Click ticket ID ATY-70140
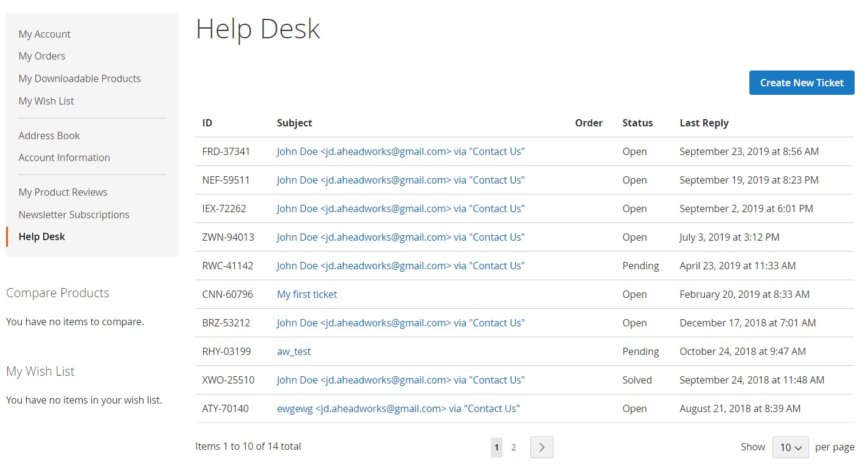The image size is (868, 468). 226,408
